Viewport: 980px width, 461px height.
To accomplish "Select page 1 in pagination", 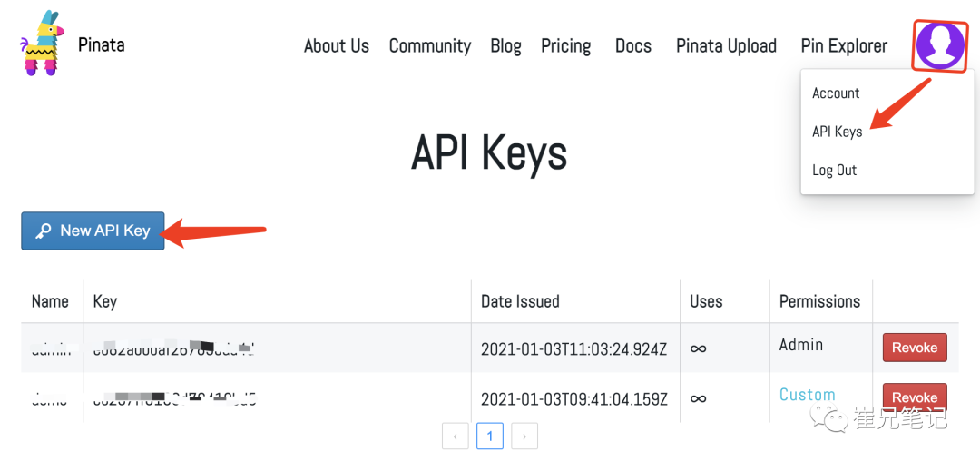I will pos(490,436).
